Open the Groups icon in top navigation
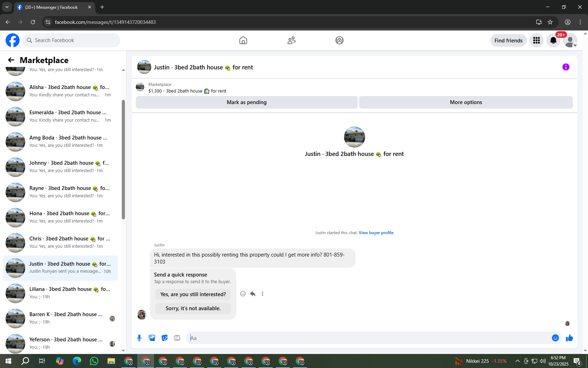The width and height of the screenshot is (588, 368). tap(339, 40)
